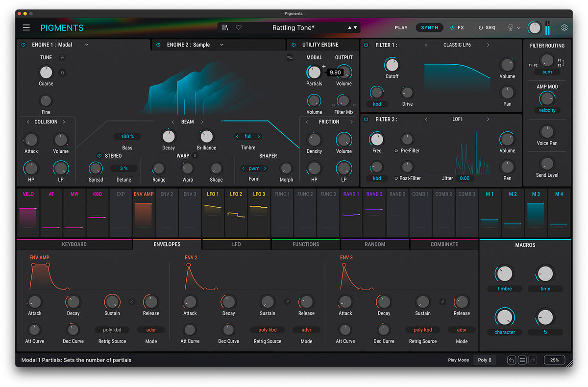Open the edit history list
Viewport: 588px width, 387px height.
tap(522, 360)
